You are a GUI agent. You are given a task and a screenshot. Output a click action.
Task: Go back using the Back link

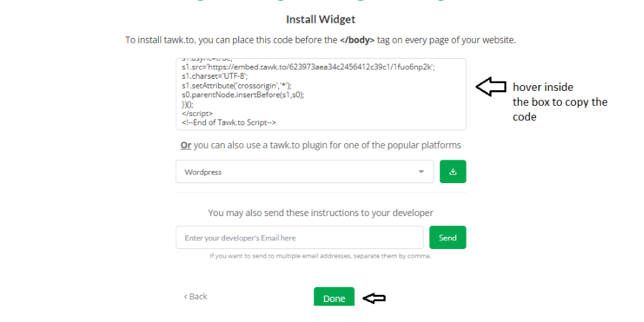click(195, 296)
